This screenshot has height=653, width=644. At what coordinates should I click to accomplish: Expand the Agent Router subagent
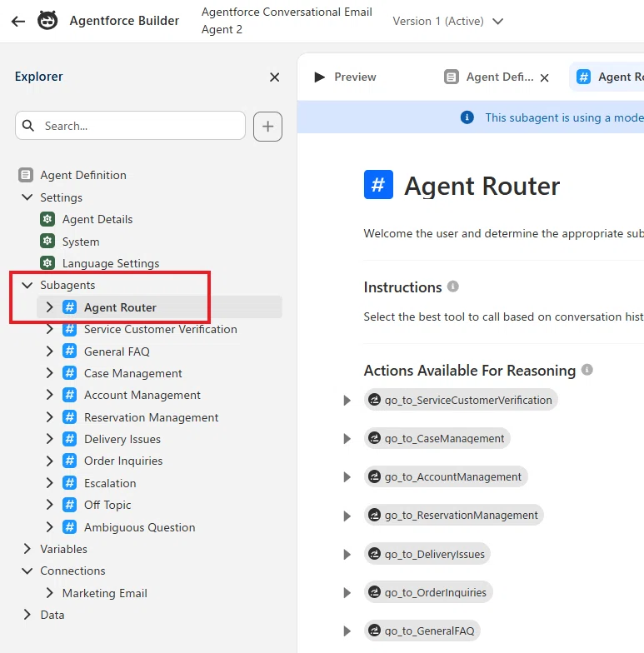point(49,307)
